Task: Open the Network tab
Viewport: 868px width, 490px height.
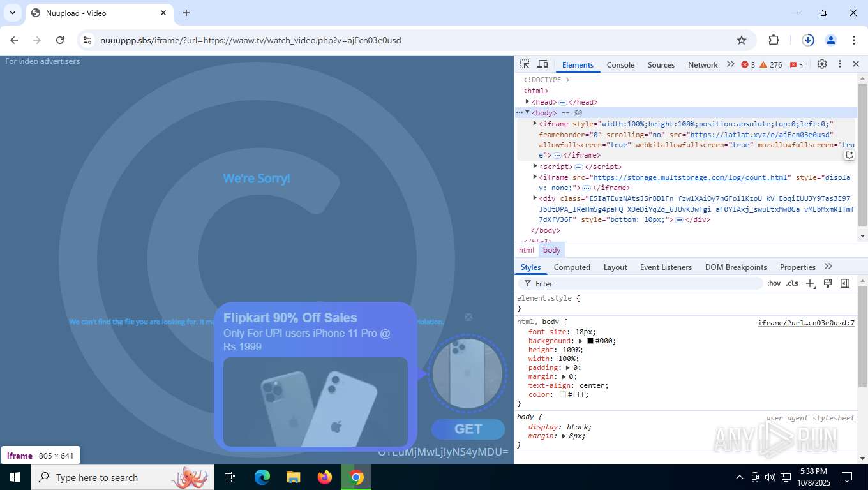Action: click(703, 64)
